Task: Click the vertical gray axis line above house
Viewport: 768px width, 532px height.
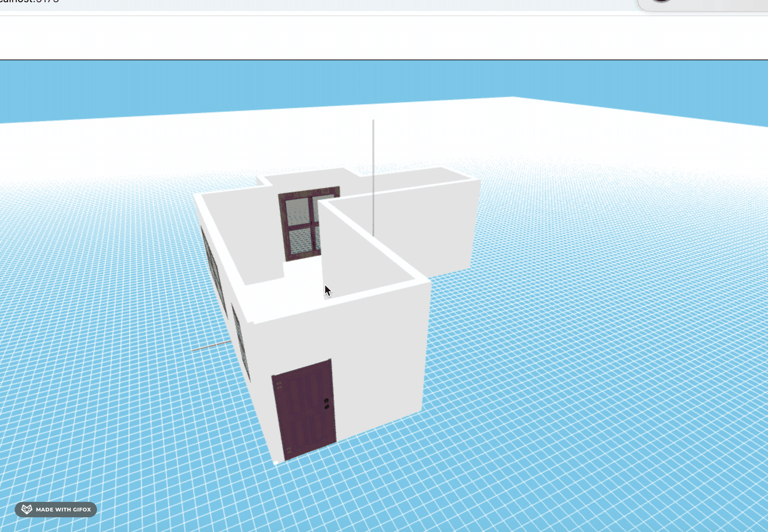Action: pyautogui.click(x=373, y=177)
